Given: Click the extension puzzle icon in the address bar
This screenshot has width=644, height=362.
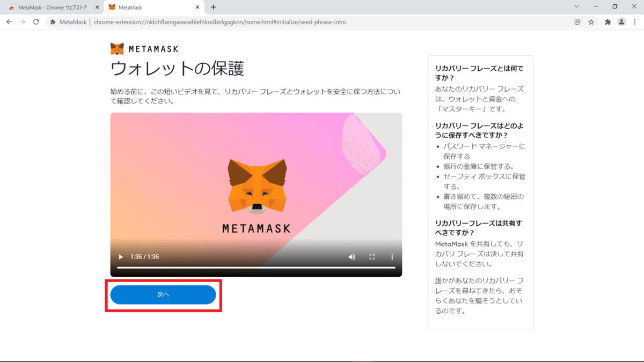Looking at the screenshot, I should [x=53, y=22].
